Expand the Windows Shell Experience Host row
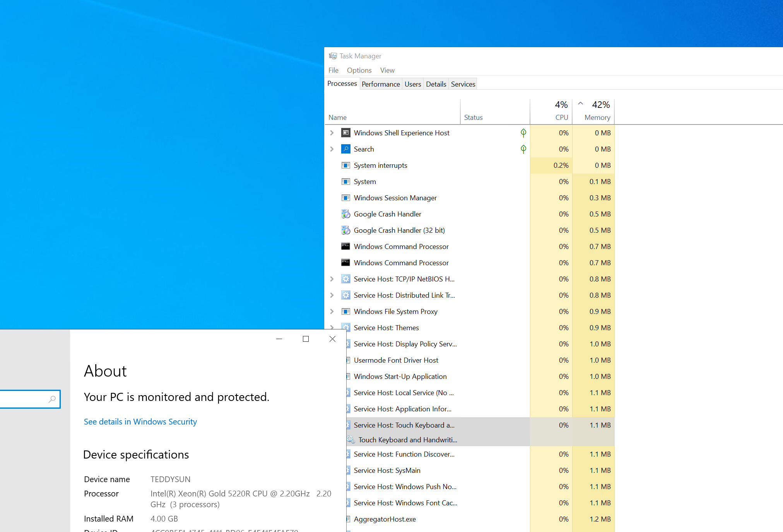The image size is (783, 532). [x=332, y=133]
